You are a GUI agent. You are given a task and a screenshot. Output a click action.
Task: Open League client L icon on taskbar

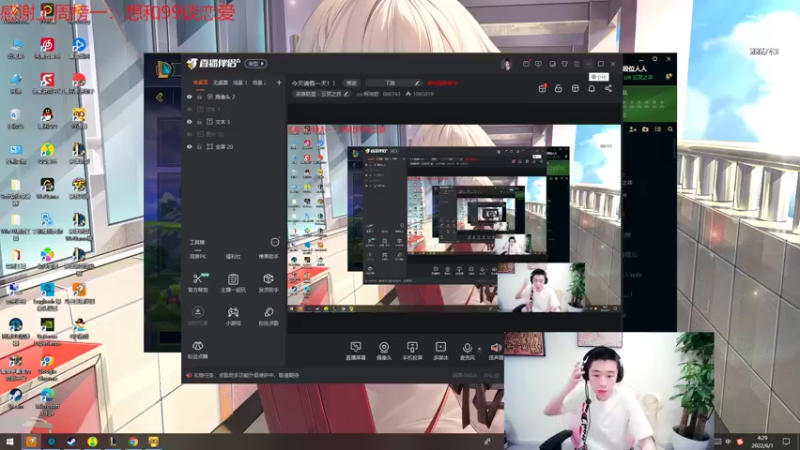click(x=113, y=441)
